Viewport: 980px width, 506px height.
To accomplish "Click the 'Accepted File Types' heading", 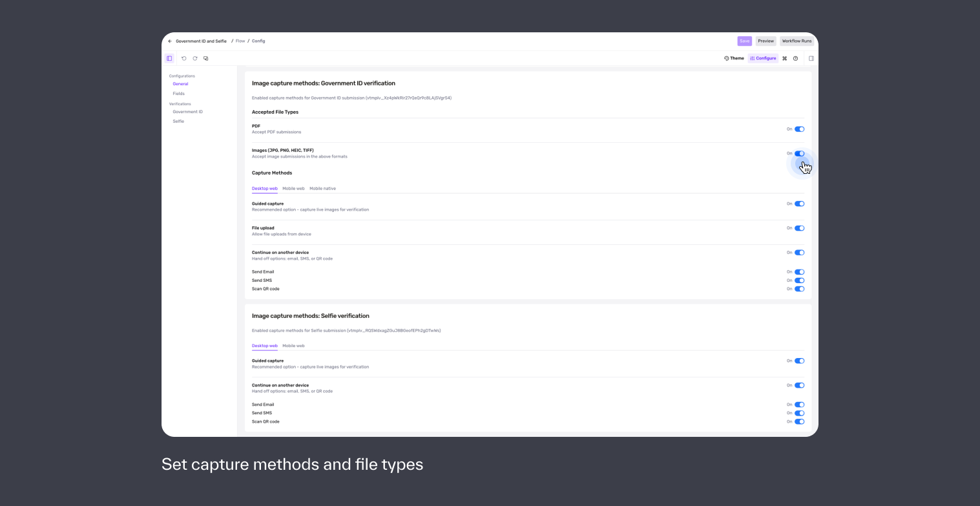I will [x=275, y=112].
